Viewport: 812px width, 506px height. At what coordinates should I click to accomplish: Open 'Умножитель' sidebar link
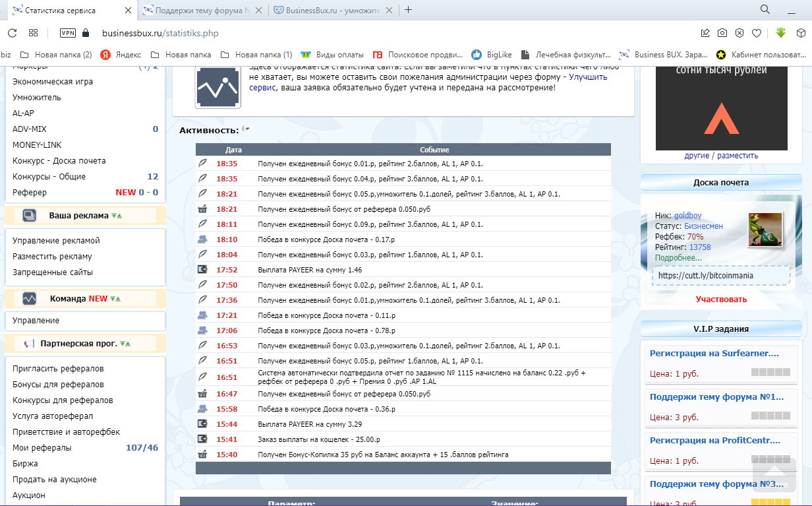(x=37, y=98)
